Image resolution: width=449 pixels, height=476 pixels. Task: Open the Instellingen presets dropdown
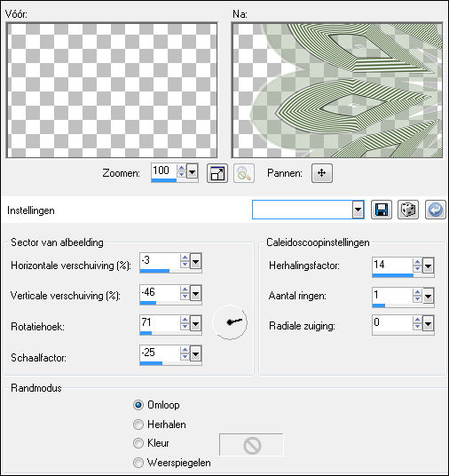(x=358, y=210)
